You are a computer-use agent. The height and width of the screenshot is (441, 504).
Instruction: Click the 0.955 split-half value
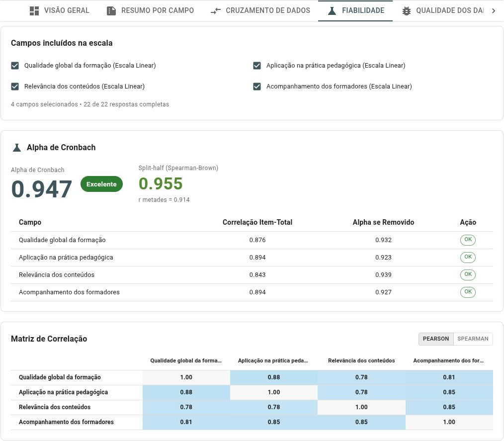pyautogui.click(x=161, y=183)
